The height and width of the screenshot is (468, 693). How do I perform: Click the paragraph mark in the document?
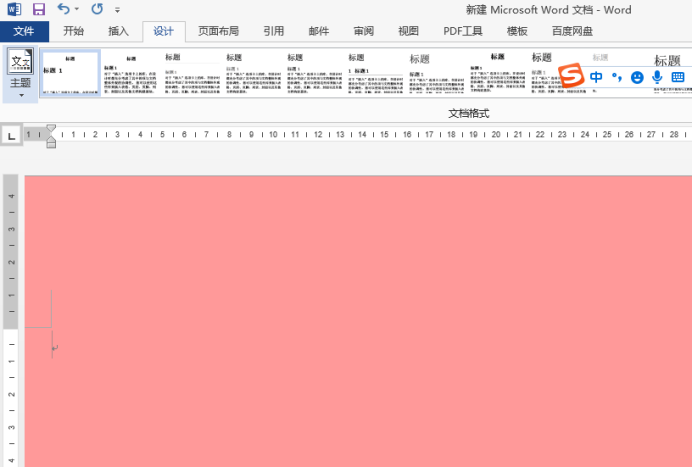click(x=55, y=348)
